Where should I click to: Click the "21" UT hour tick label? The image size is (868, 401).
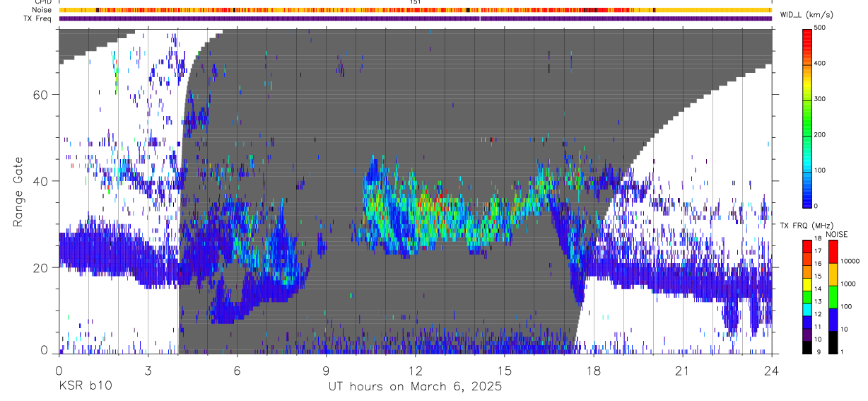pyautogui.click(x=682, y=370)
